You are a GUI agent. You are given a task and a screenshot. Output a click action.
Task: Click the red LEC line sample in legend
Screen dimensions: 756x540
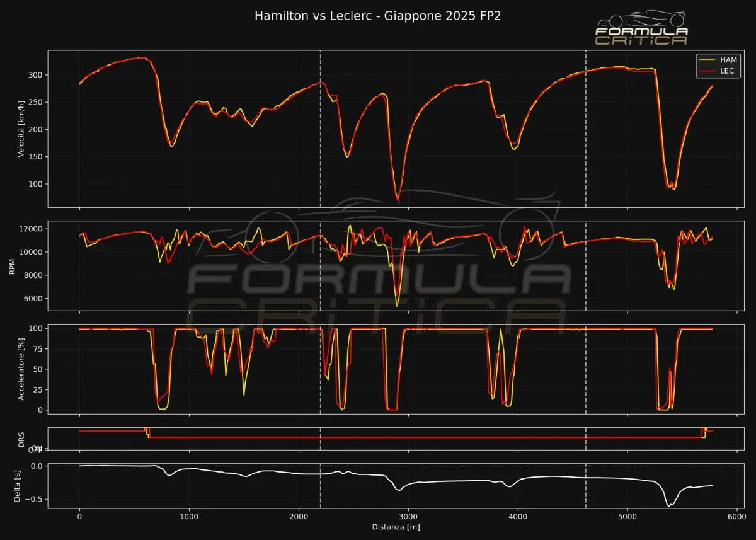pyautogui.click(x=706, y=71)
